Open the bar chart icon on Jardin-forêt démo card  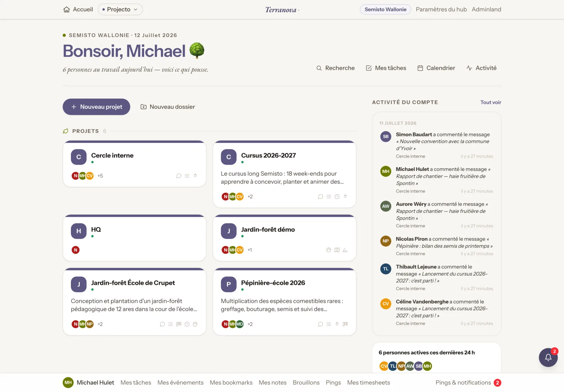pyautogui.click(x=345, y=250)
